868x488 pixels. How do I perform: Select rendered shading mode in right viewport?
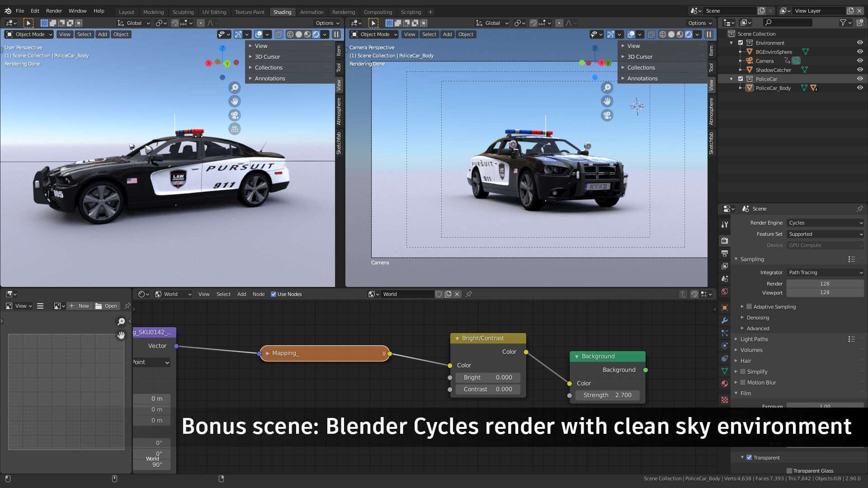(x=689, y=34)
